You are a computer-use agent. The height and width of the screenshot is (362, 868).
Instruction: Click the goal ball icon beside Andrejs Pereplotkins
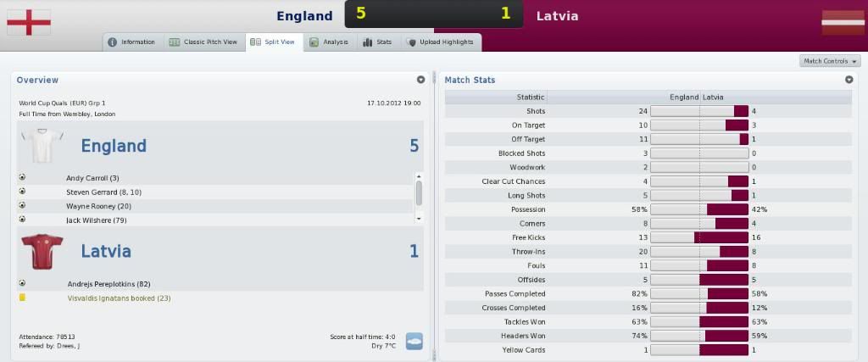click(22, 283)
